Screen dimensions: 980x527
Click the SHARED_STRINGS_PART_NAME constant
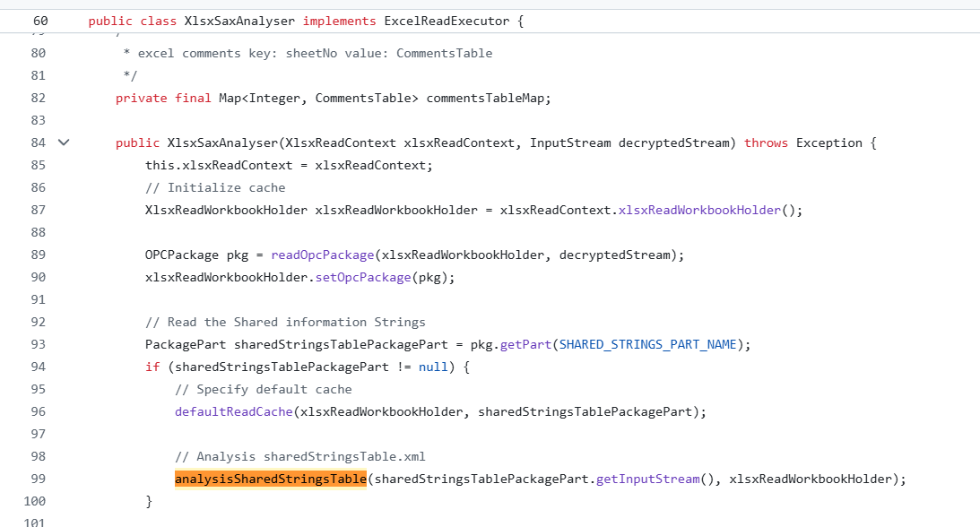coord(649,344)
